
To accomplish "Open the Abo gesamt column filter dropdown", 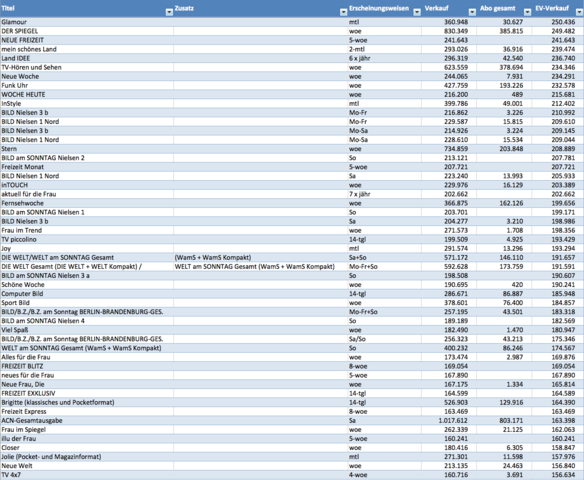I will coord(527,12).
